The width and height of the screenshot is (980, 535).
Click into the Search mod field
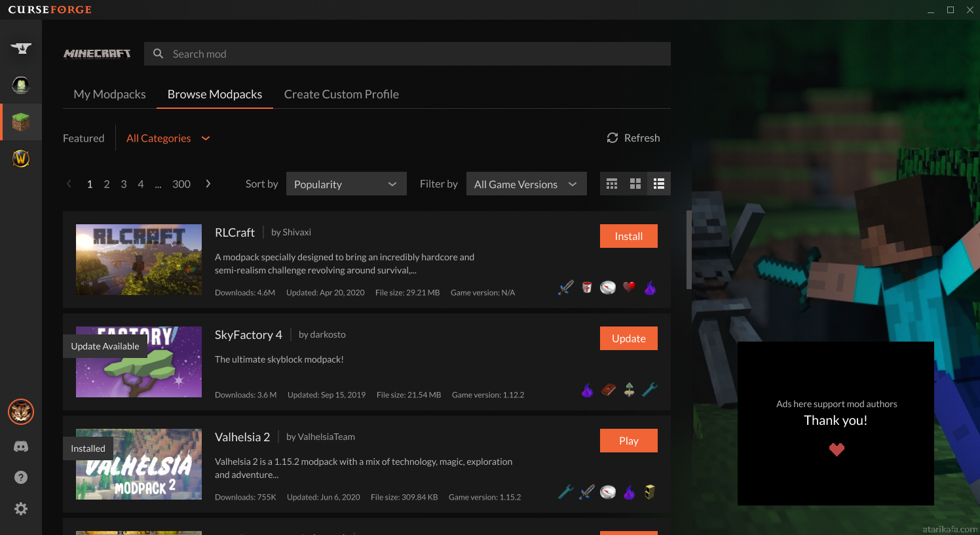[407, 54]
